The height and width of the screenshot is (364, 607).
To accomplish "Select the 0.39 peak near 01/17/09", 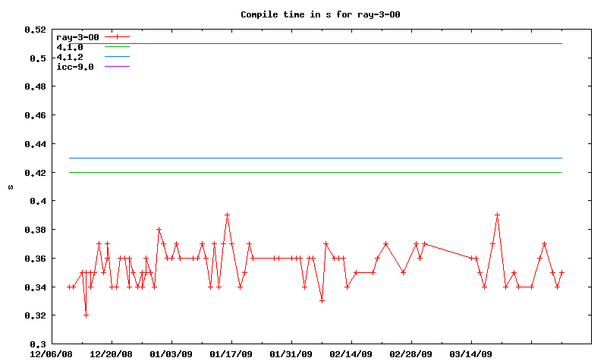I will tap(227, 215).
